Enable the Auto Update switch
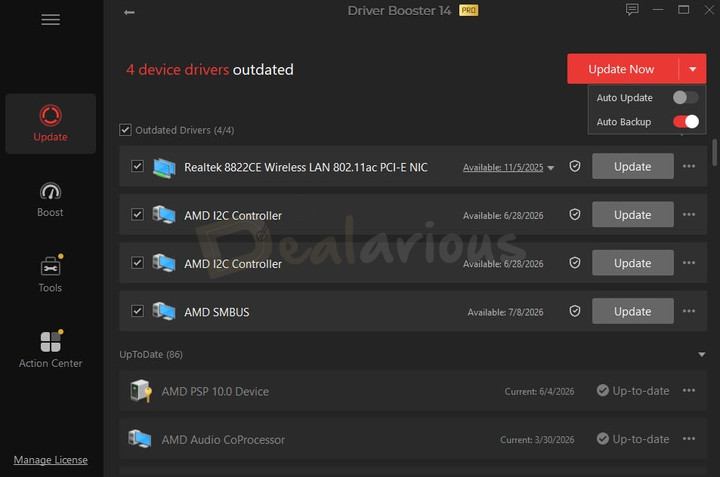Image resolution: width=720 pixels, height=477 pixels. pos(685,97)
